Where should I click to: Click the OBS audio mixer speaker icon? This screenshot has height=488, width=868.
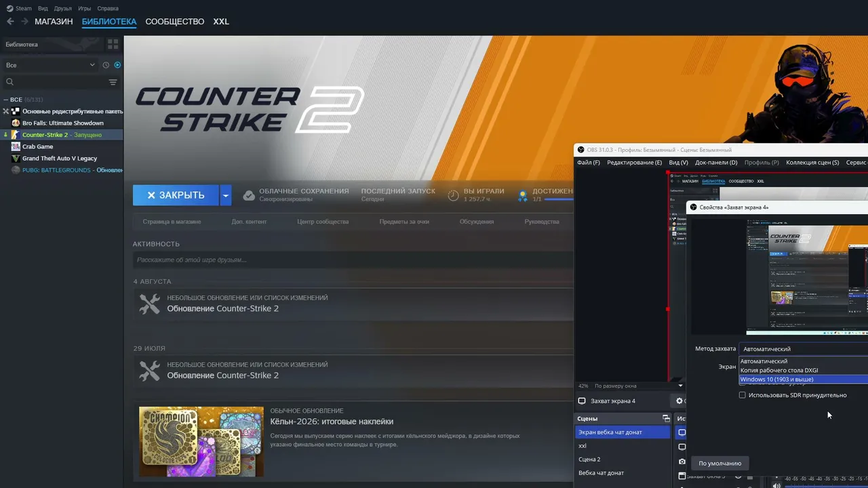coord(776,485)
